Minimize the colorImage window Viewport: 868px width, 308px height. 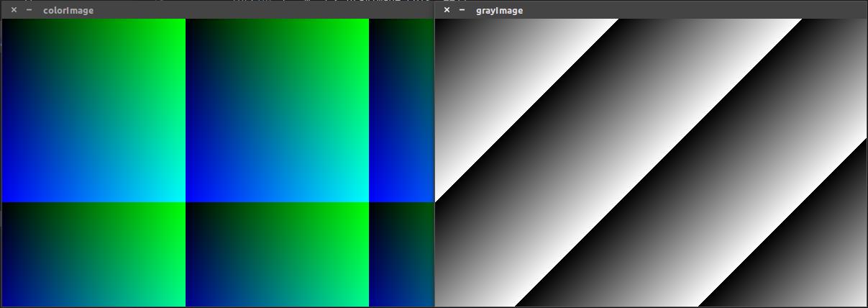point(29,10)
